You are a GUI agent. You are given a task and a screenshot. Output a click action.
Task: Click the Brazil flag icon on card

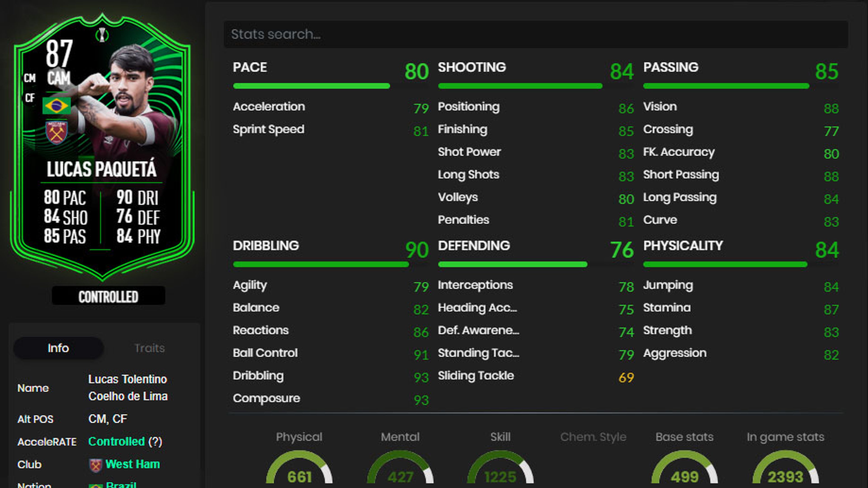point(57,106)
